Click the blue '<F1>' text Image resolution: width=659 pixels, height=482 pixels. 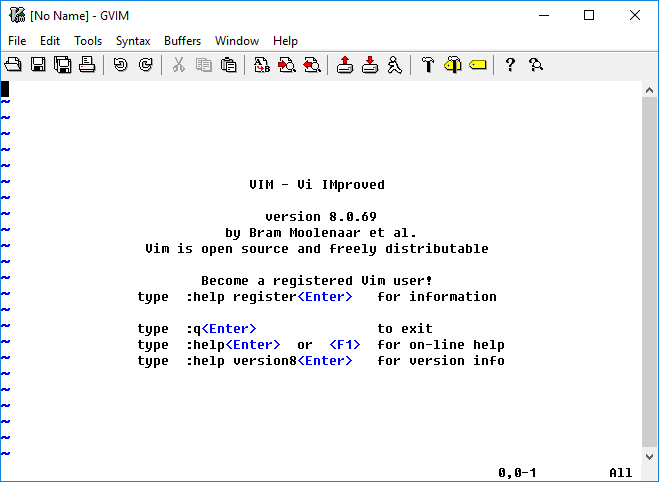point(345,345)
